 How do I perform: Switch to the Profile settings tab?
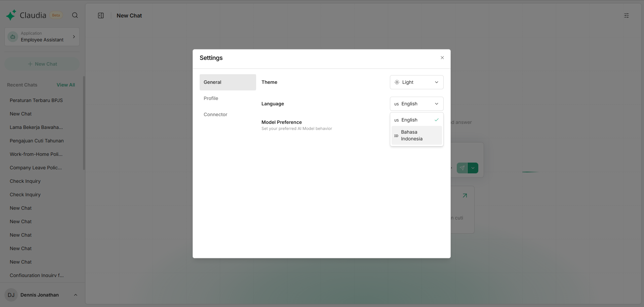(x=211, y=98)
